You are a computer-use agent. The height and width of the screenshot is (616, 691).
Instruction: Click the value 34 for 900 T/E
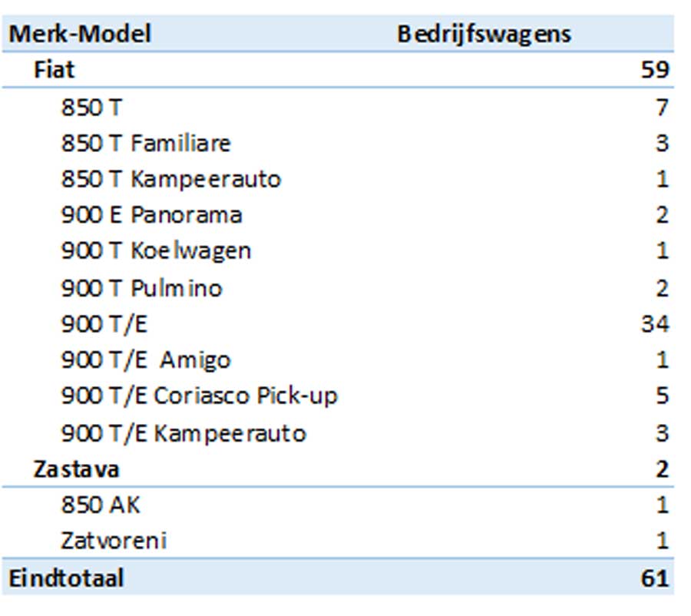coord(654,324)
